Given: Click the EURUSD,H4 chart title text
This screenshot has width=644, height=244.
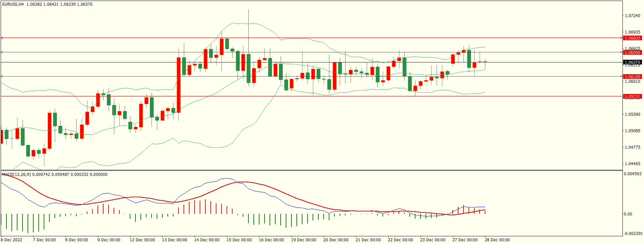Looking at the screenshot, I should 13,4.
